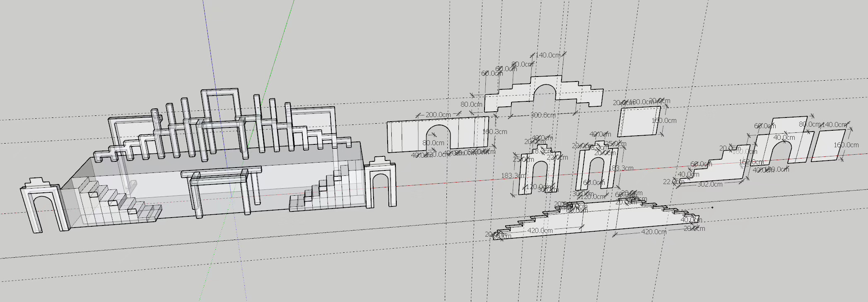Select the 140.0cm label above stepped arch panel
The image size is (868, 302).
point(548,55)
